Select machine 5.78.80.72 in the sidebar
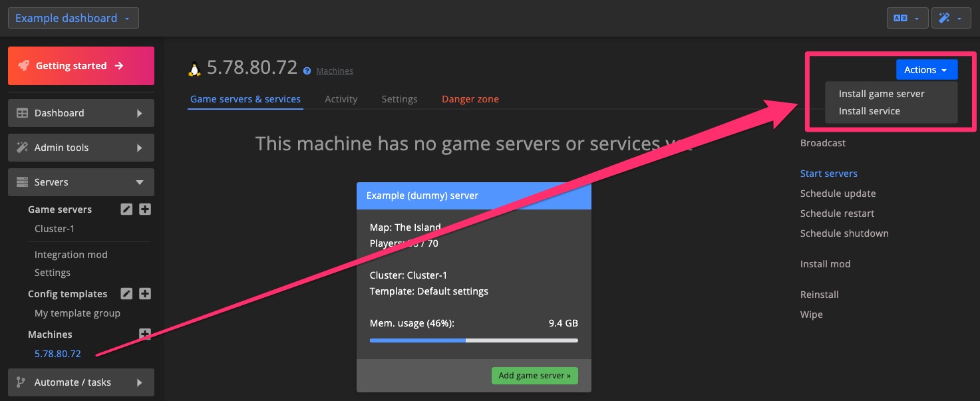 57,353
